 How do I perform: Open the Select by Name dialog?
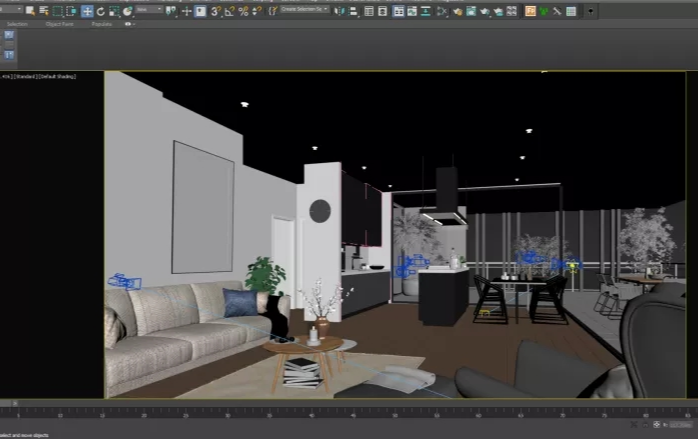pyautogui.click(x=44, y=11)
